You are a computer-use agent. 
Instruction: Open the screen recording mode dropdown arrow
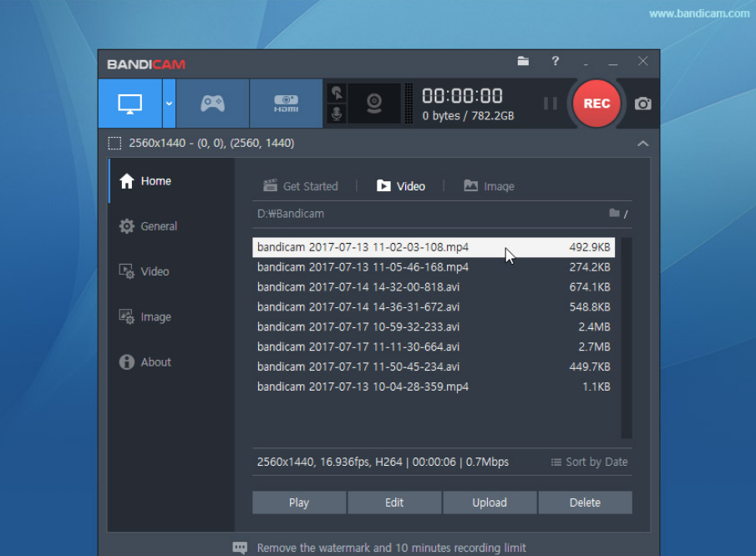pyautogui.click(x=169, y=104)
